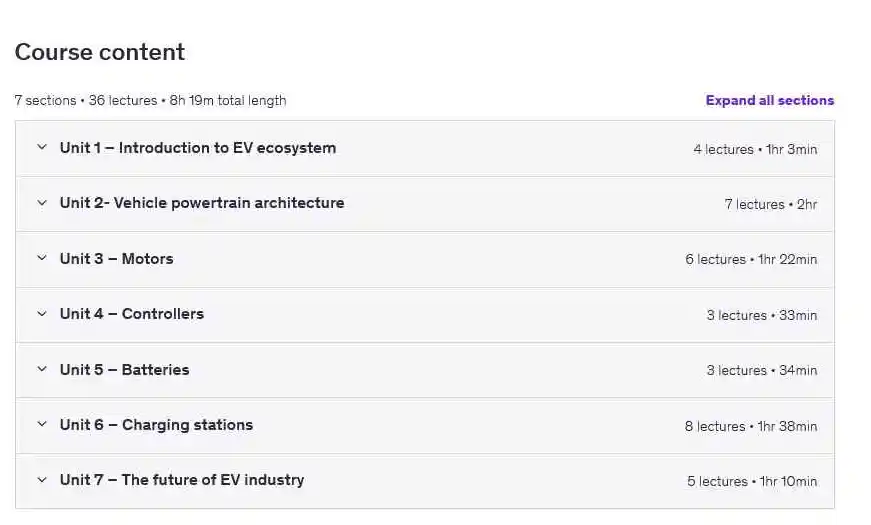Expand Unit 7 with its chevron arrow
The height and width of the screenshot is (525, 871).
(42, 480)
